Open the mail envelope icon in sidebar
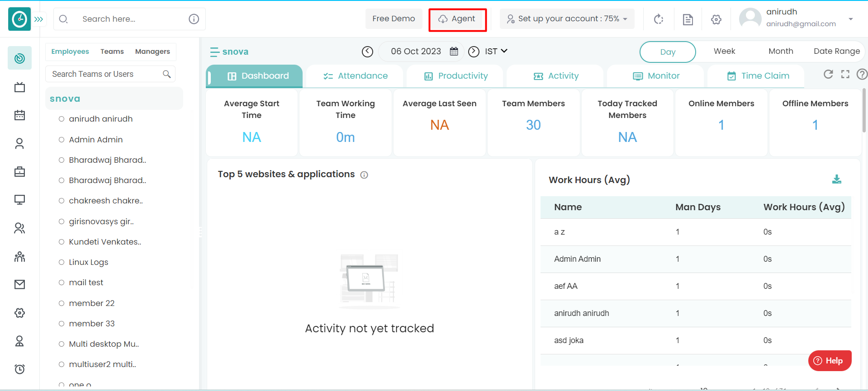The height and width of the screenshot is (391, 868). (19, 284)
